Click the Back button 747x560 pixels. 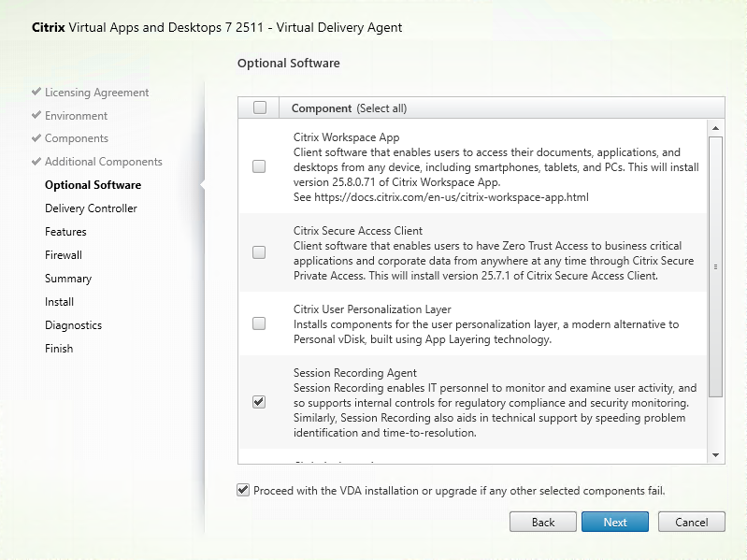[x=542, y=522]
